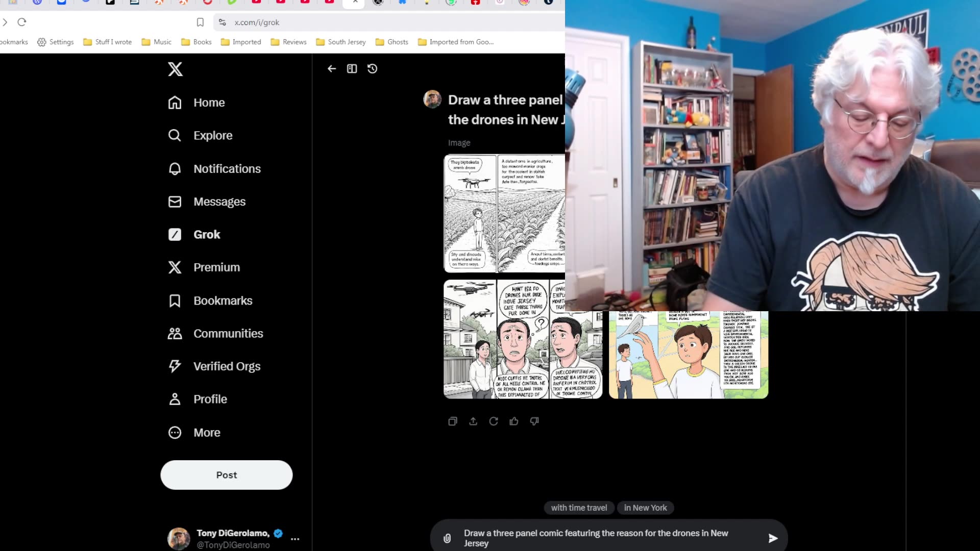Expand the South Jersey bookmarks folder
Viewport: 980px width, 551px height.
point(340,42)
